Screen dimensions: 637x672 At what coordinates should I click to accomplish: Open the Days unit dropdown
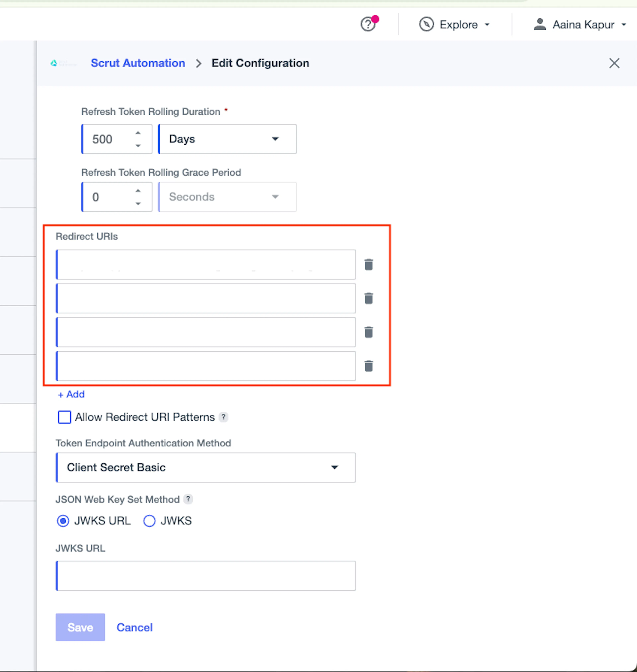tap(227, 139)
